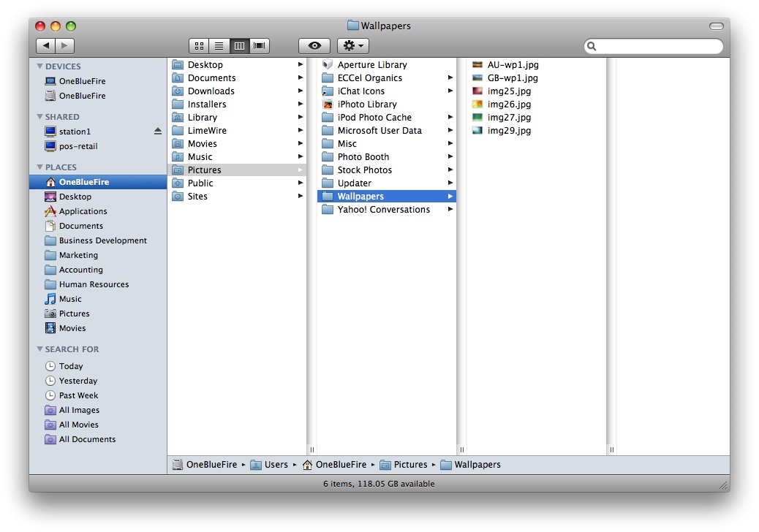Select ECCel Organics folder
Screen dimensions: 759x532
[387, 78]
